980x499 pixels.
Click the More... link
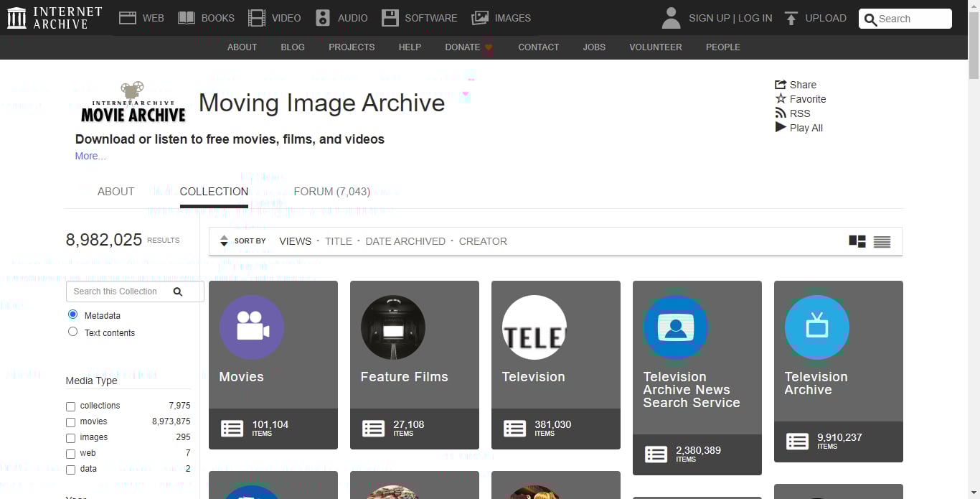pyautogui.click(x=90, y=156)
